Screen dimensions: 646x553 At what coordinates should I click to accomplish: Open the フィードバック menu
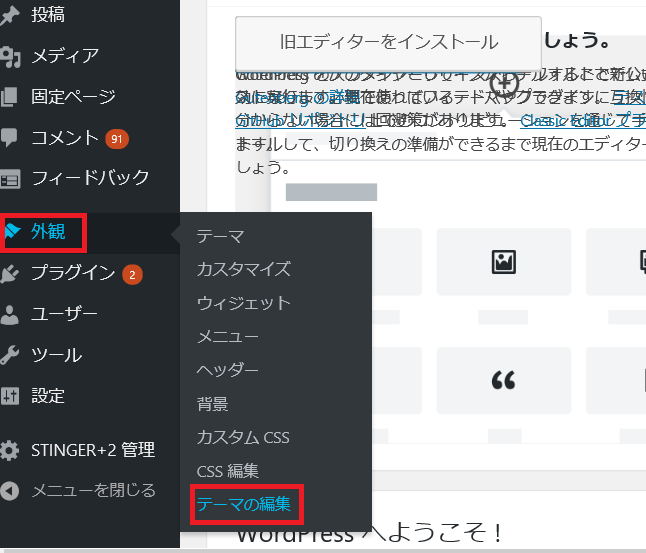[90, 179]
